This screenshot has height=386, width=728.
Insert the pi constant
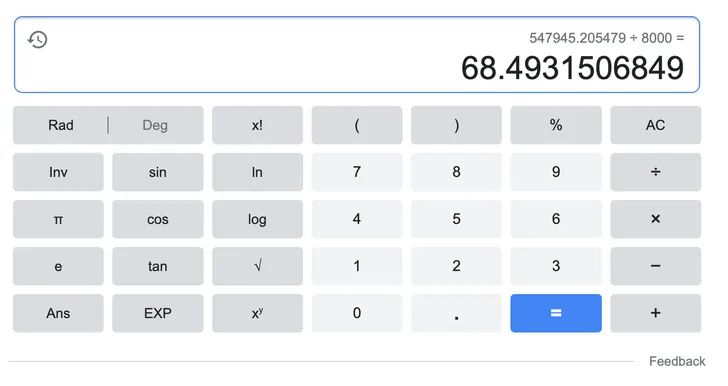pos(58,219)
